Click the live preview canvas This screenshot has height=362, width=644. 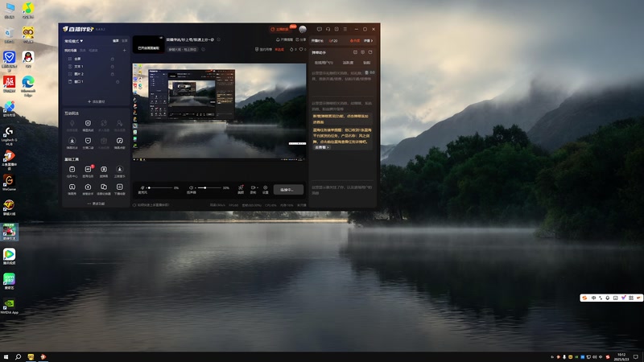[x=219, y=111]
